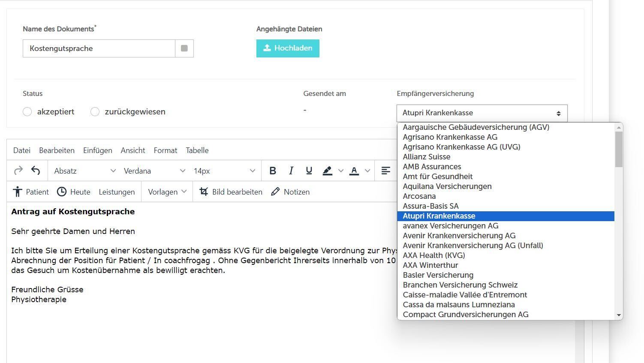Click the insurance list scrollbar thumb
The image size is (644, 363).
point(619,149)
